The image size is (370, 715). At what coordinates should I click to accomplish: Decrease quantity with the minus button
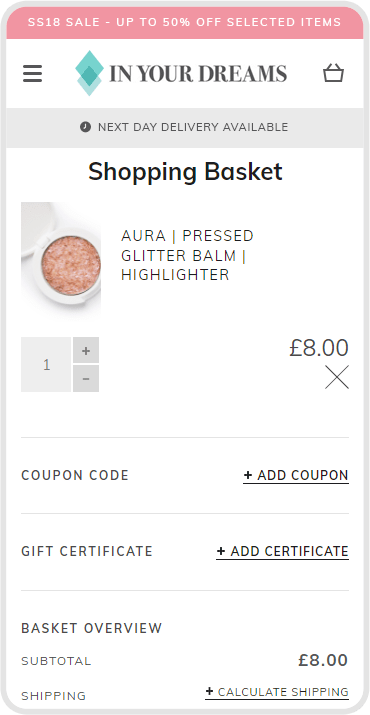(x=86, y=378)
